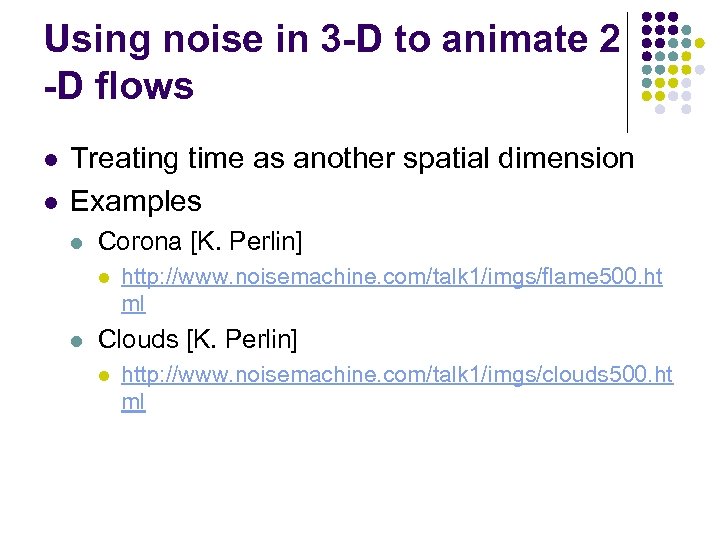This screenshot has height=540, width=720.
Task: Click the "Corona [K. Perlin]" sub-item text
Action: pyautogui.click(x=200, y=242)
